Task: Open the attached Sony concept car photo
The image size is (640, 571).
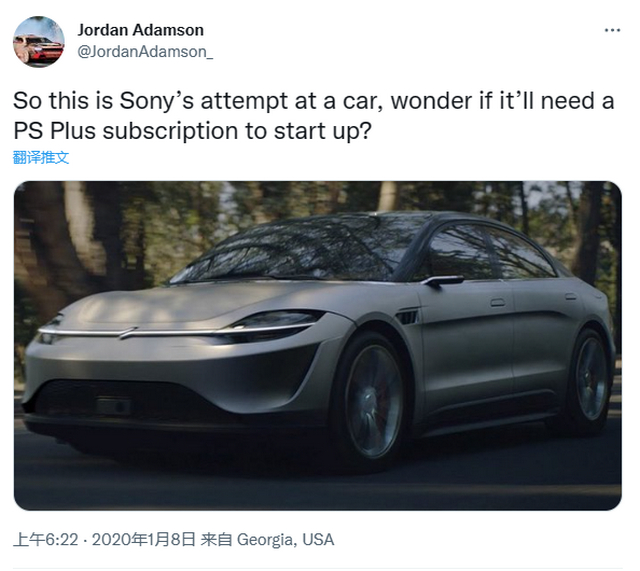Action: pos(318,346)
